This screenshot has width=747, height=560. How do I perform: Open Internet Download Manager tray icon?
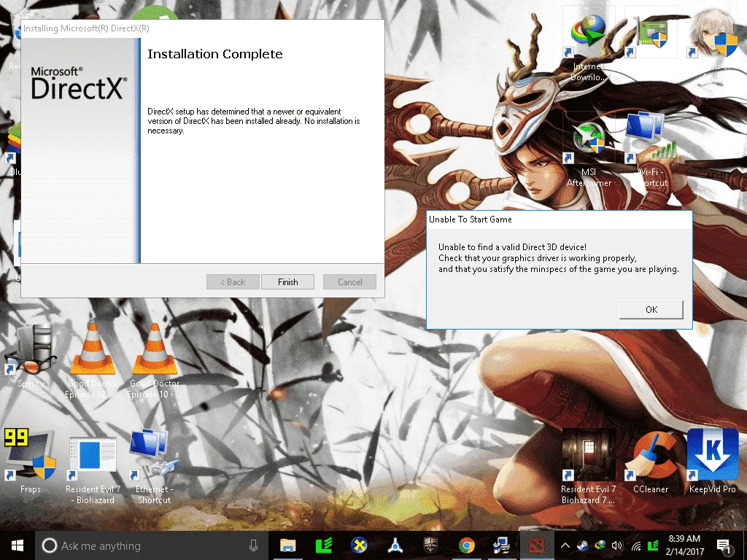pyautogui.click(x=600, y=545)
